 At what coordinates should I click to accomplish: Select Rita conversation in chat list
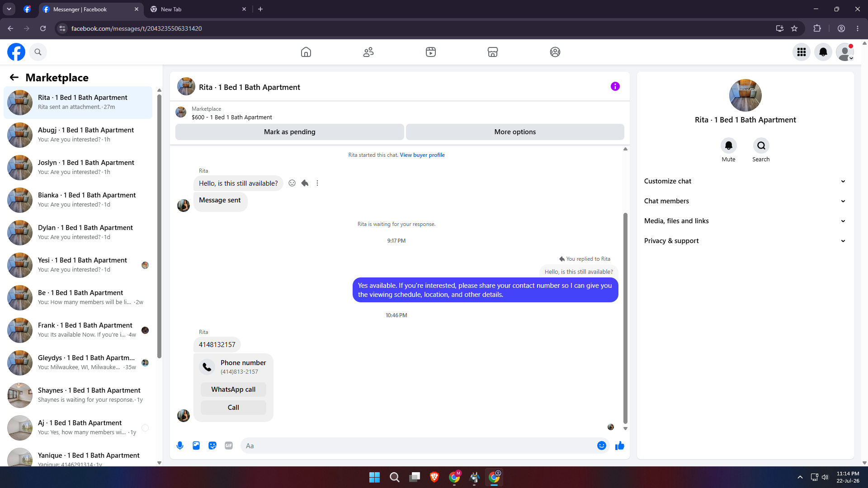[78, 103]
